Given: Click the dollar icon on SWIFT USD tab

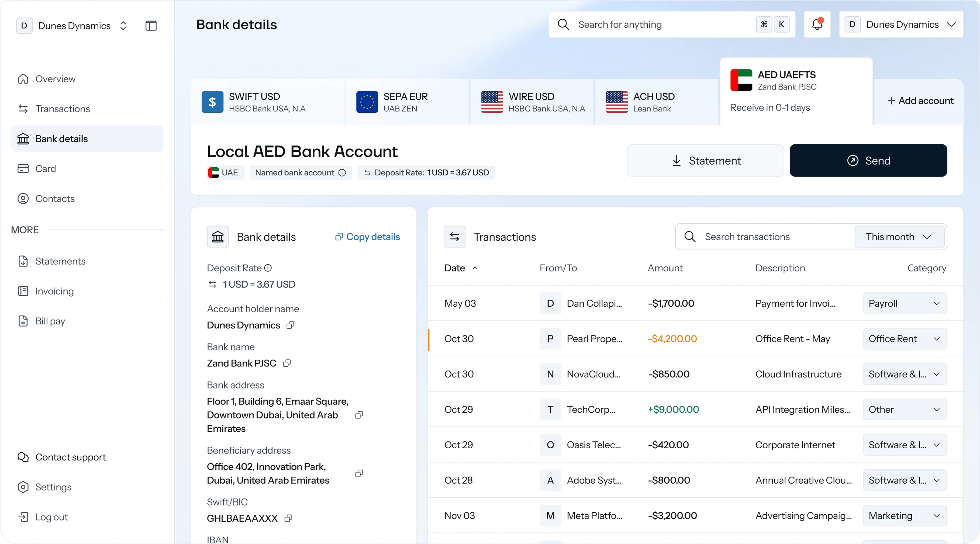Looking at the screenshot, I should tap(212, 102).
